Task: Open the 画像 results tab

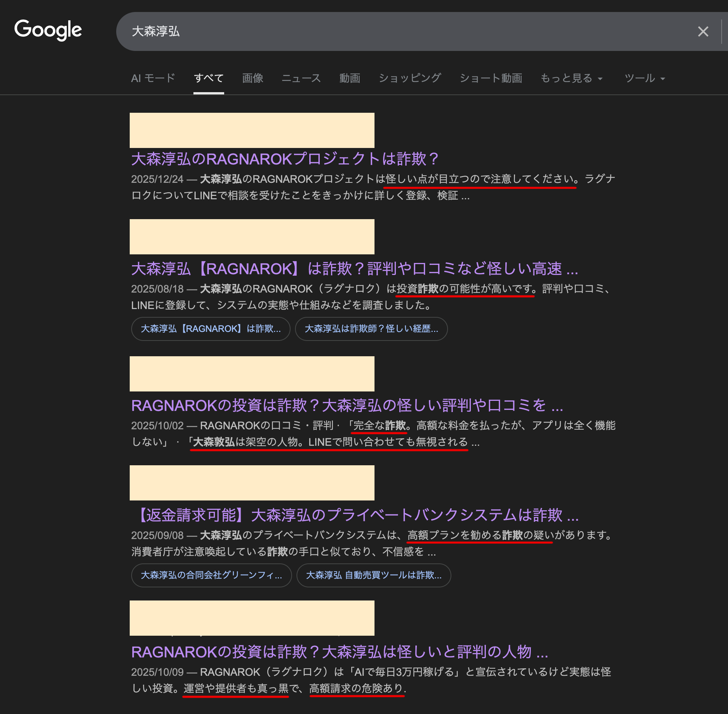Action: point(252,78)
